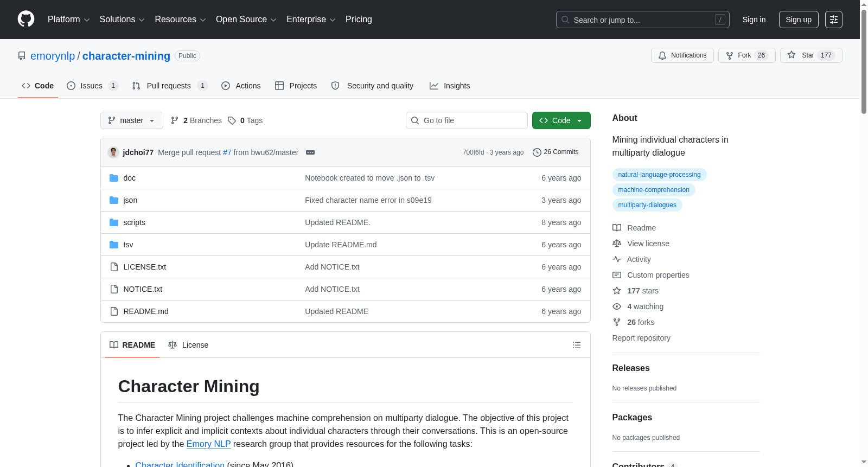This screenshot has height=467, width=868.
Task: Click multiparty-dialogues topic tag
Action: coord(647,205)
